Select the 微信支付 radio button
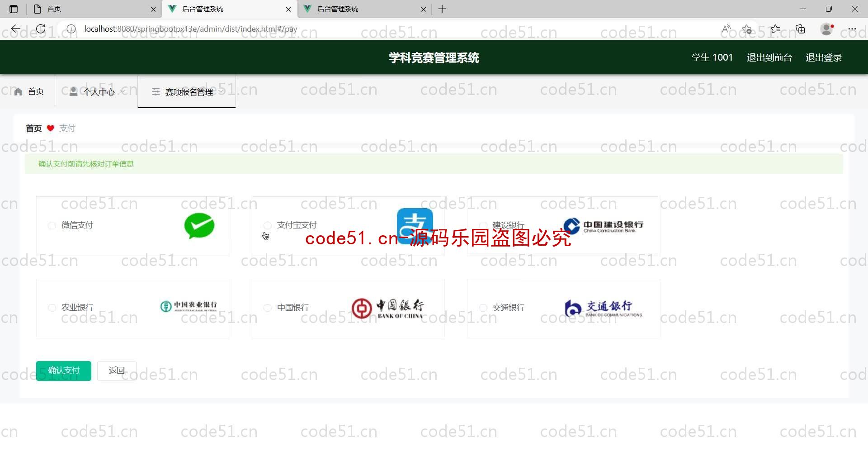Screen dimensions: 868x466 pyautogui.click(x=52, y=225)
